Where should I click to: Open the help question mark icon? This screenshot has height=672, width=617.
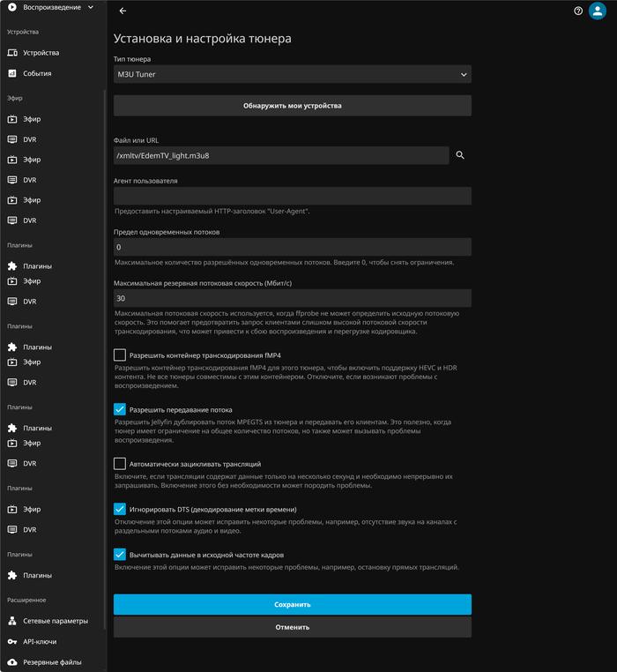pyautogui.click(x=578, y=11)
